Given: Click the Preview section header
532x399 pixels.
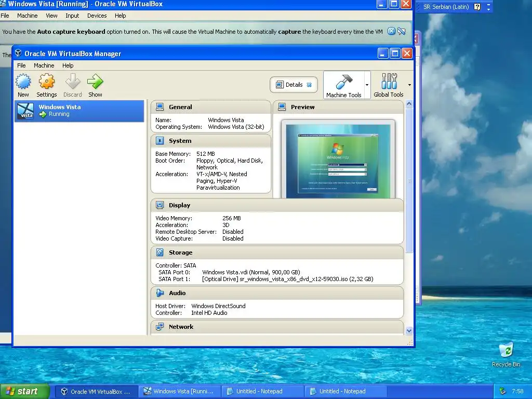Looking at the screenshot, I should [x=338, y=107].
